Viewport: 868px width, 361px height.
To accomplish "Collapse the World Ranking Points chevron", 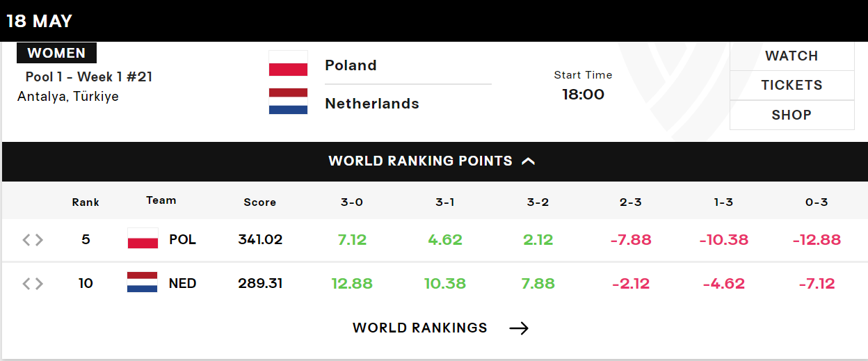I will 529,161.
